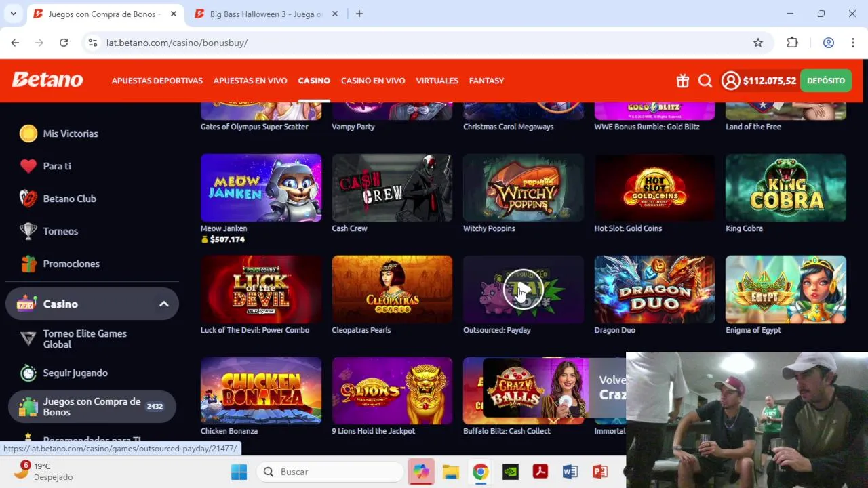Open Dragon Duo game thumbnail
Viewport: 868px width, 488px height.
tap(654, 289)
